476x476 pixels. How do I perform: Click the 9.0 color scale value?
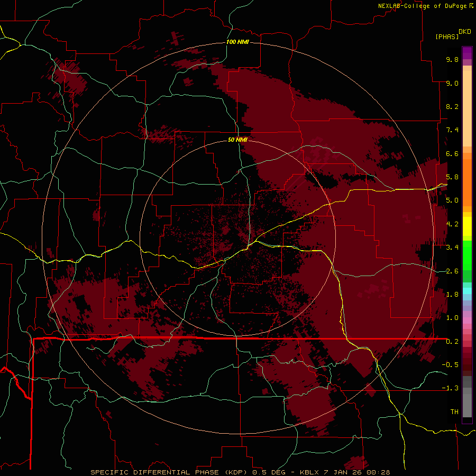[x=452, y=83]
